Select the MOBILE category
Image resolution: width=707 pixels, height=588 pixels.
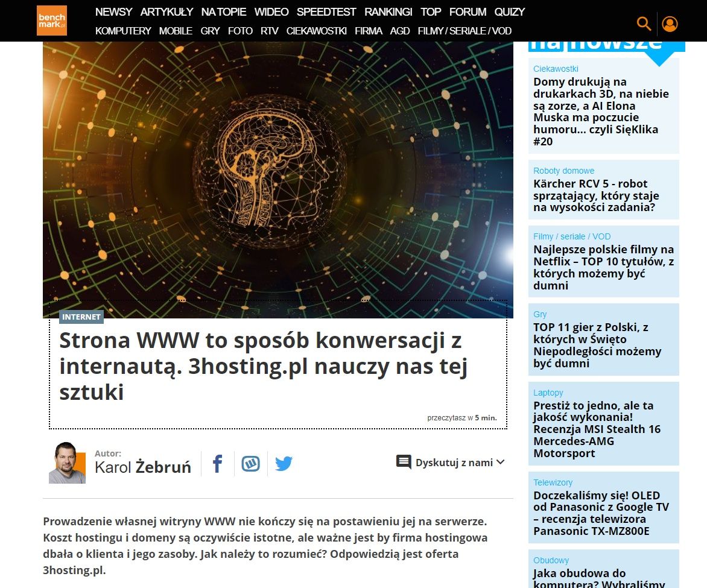(x=176, y=31)
